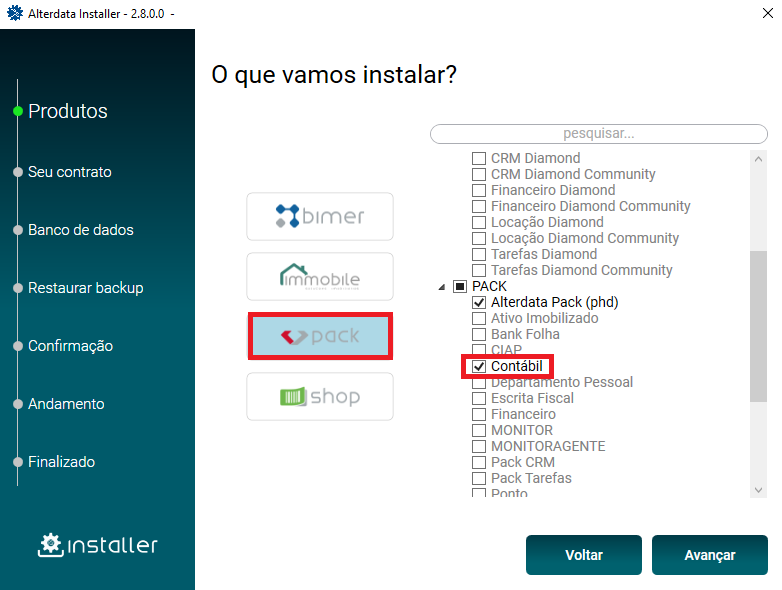Check the Tarefas Diamond checkbox
782x590 pixels.
[x=479, y=254]
